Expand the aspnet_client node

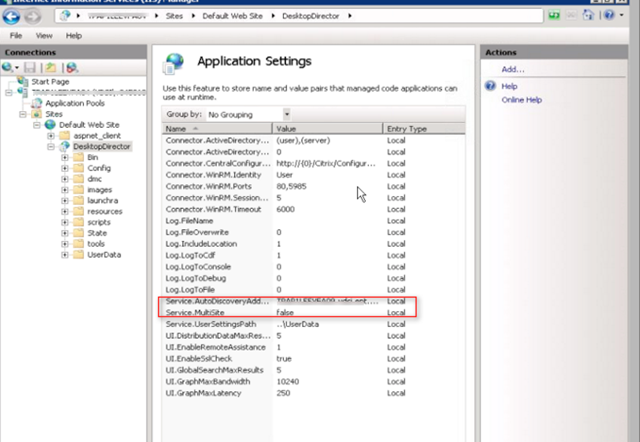tap(51, 135)
